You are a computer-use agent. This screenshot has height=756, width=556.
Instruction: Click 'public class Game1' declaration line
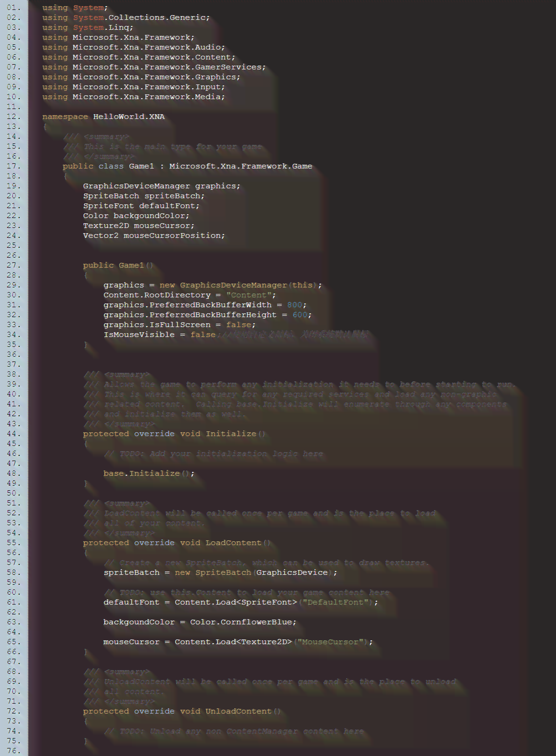coord(187,166)
